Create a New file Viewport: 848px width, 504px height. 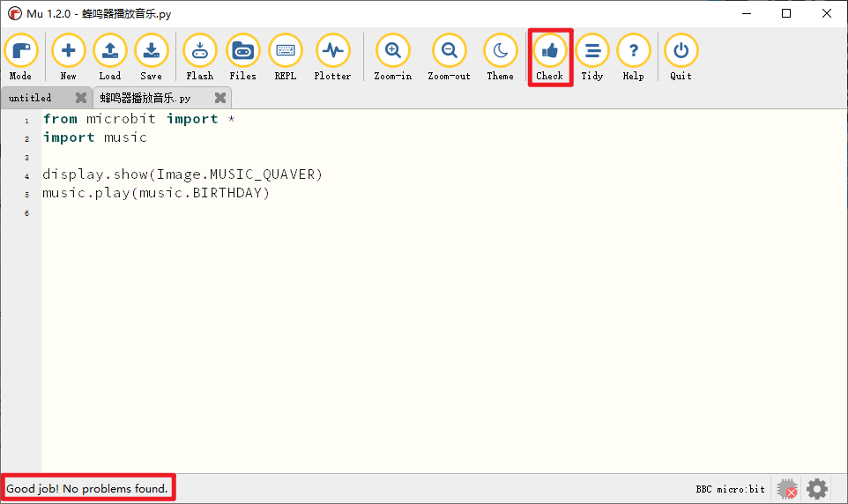[68, 56]
